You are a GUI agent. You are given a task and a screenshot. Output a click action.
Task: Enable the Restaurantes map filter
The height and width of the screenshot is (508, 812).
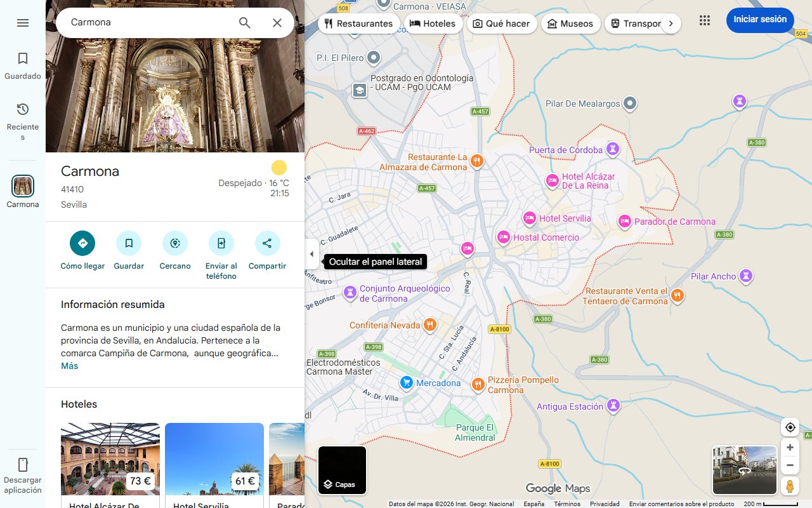(359, 23)
